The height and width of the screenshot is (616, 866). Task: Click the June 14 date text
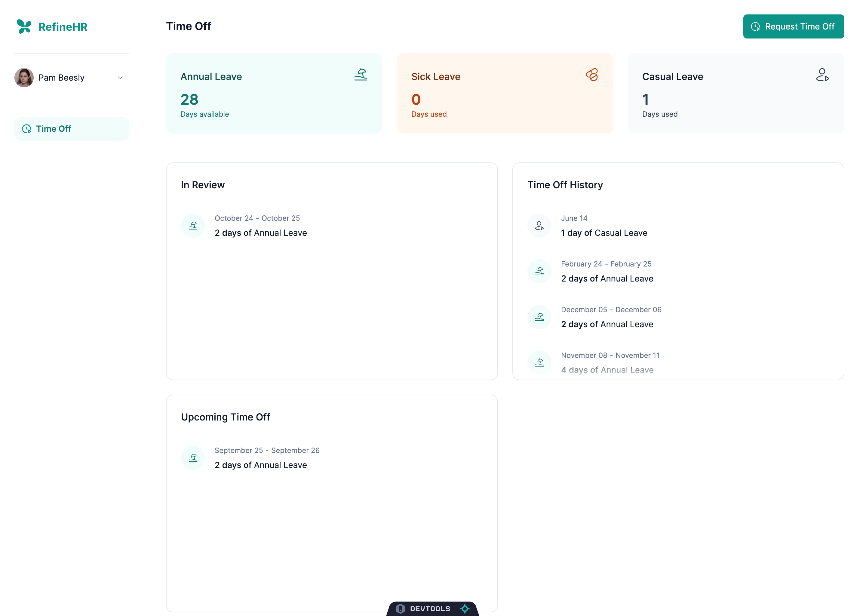click(574, 218)
